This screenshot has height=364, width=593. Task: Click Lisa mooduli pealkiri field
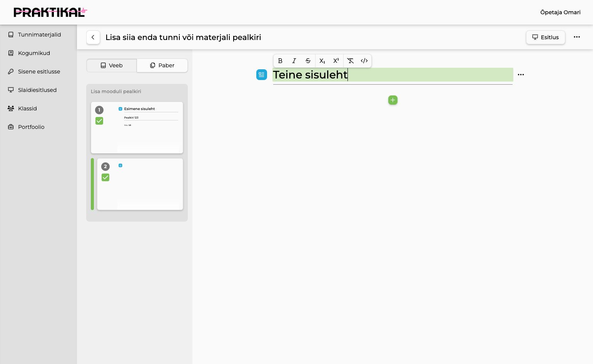[x=116, y=92]
